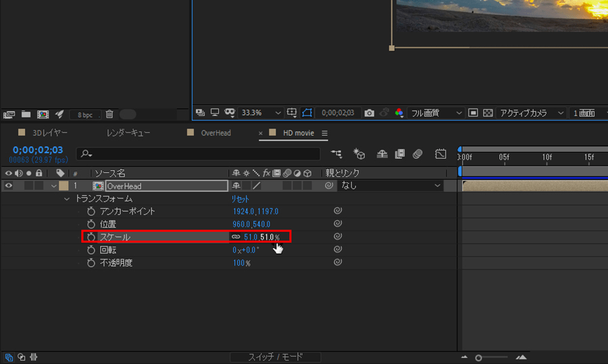Click the snapshot camera icon in viewer
The width and height of the screenshot is (608, 364).
pyautogui.click(x=369, y=113)
